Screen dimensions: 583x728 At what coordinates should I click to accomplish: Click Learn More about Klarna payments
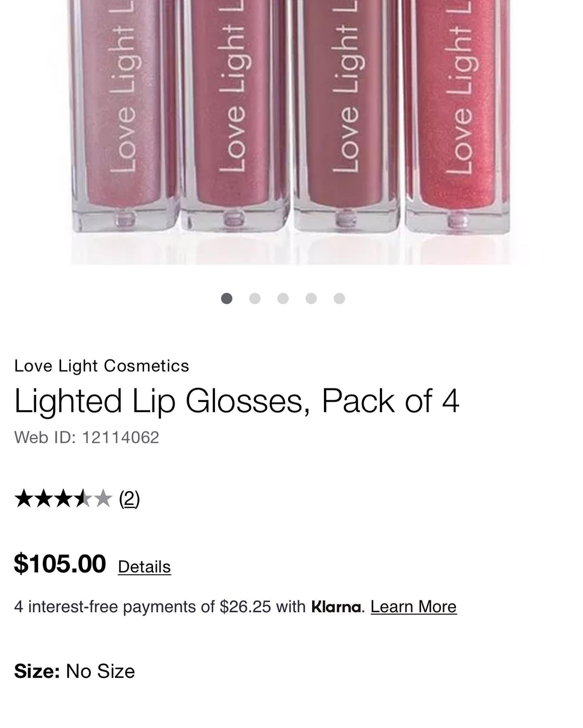(413, 607)
